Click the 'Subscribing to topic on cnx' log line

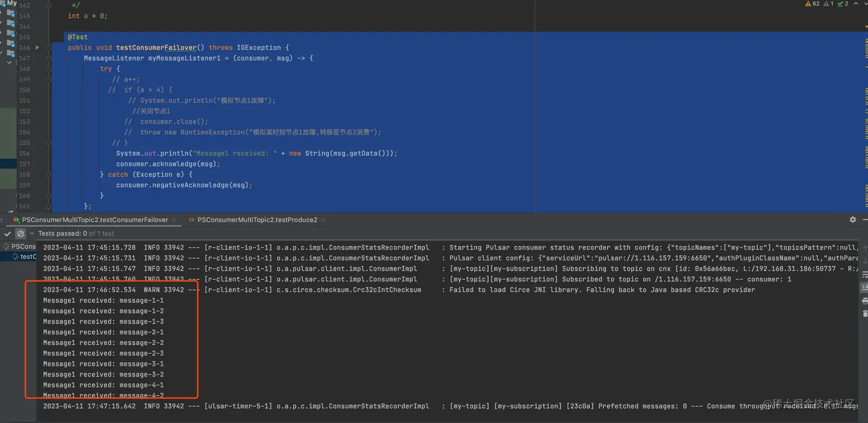coord(451,268)
